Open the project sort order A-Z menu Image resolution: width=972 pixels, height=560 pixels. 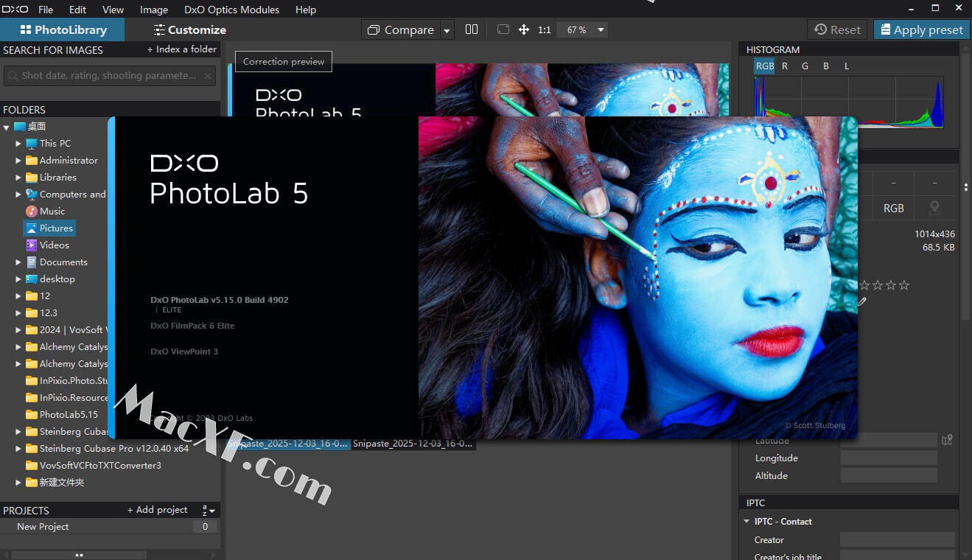click(209, 510)
